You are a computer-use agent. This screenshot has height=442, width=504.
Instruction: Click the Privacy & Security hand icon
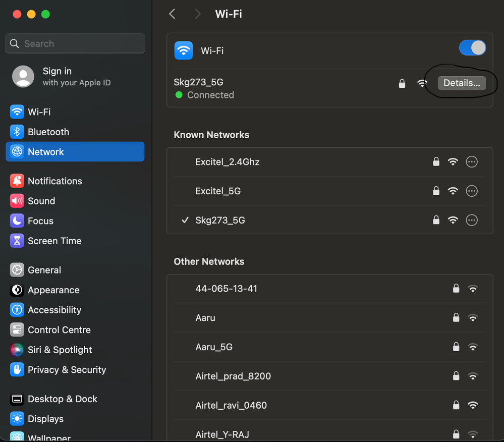coord(17,370)
